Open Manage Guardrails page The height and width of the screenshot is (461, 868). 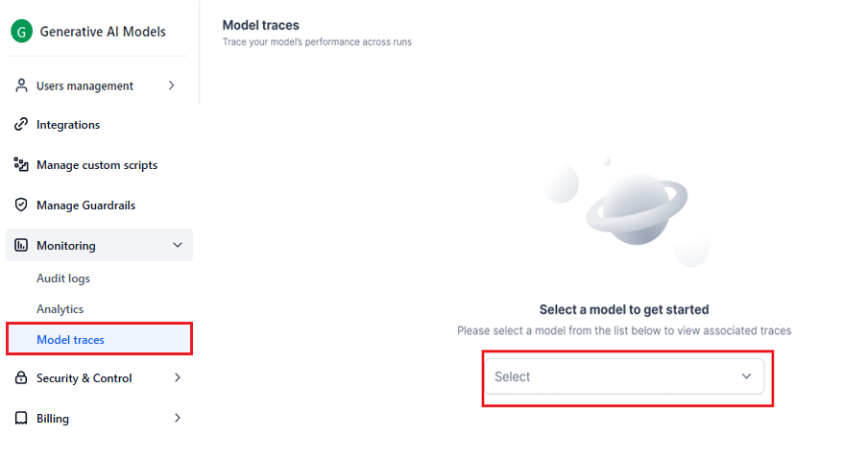coord(85,206)
